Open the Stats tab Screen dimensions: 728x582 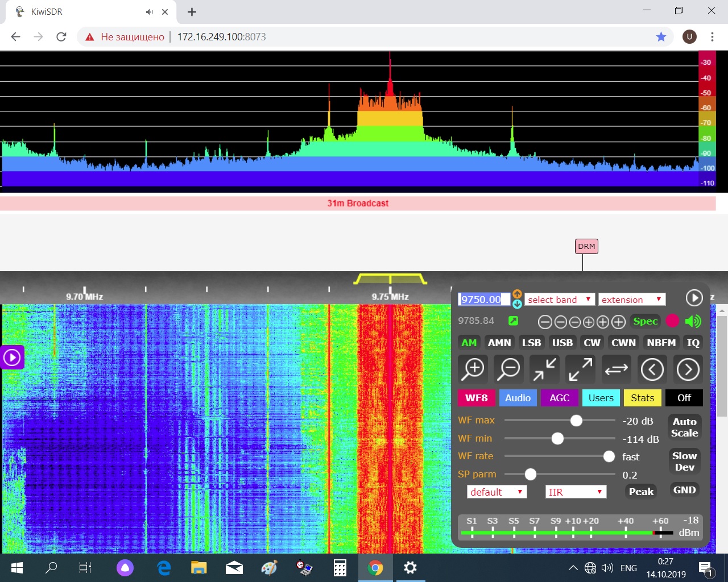tap(642, 398)
